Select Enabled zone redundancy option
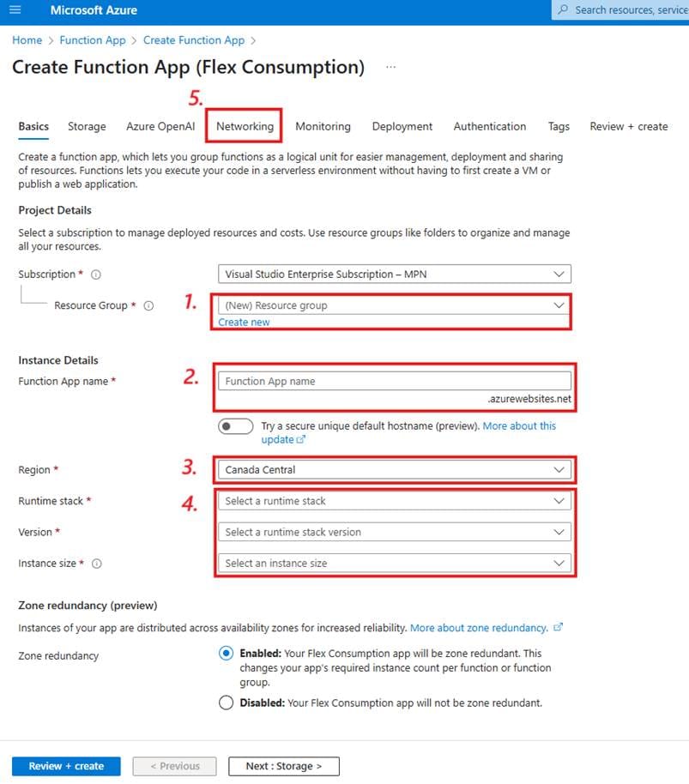689x784 pixels. pos(227,653)
